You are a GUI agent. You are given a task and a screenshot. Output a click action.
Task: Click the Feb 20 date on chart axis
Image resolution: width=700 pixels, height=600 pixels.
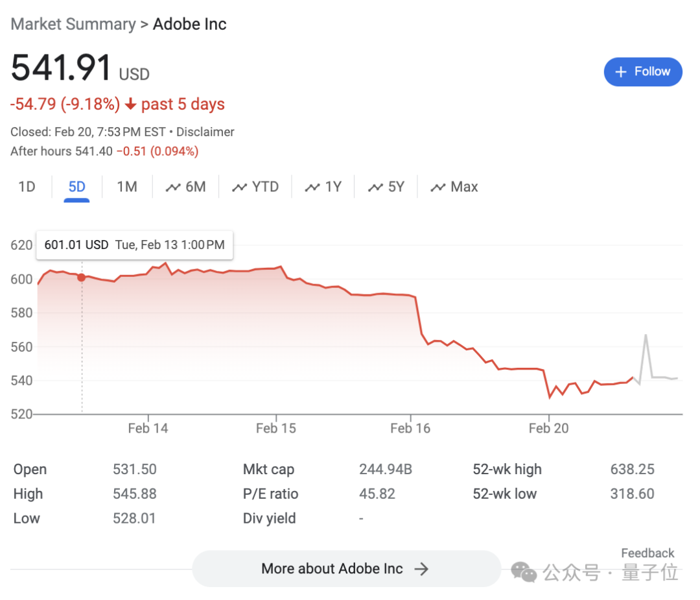[x=548, y=428]
